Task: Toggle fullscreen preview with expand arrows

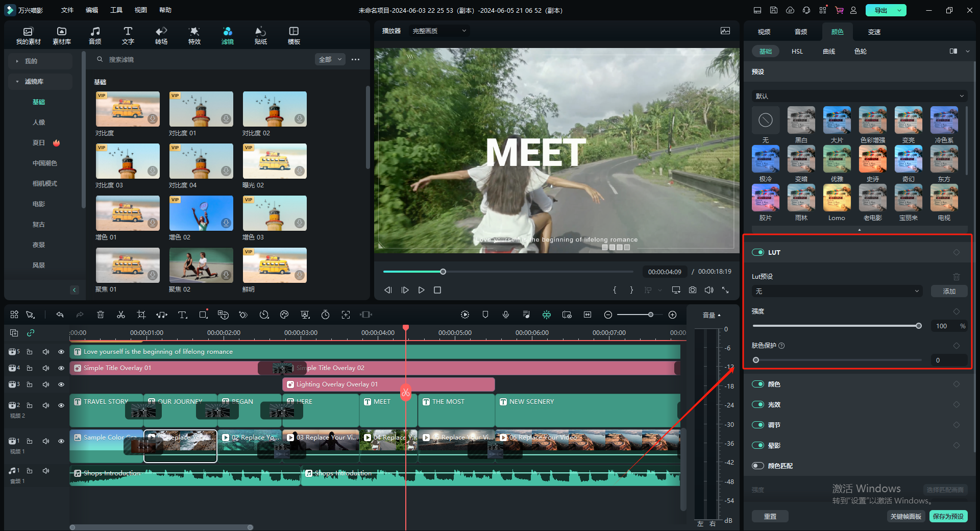Action: (x=725, y=289)
